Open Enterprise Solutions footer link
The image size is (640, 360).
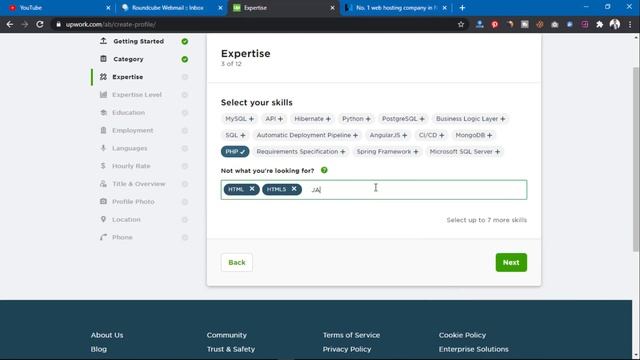tap(473, 349)
